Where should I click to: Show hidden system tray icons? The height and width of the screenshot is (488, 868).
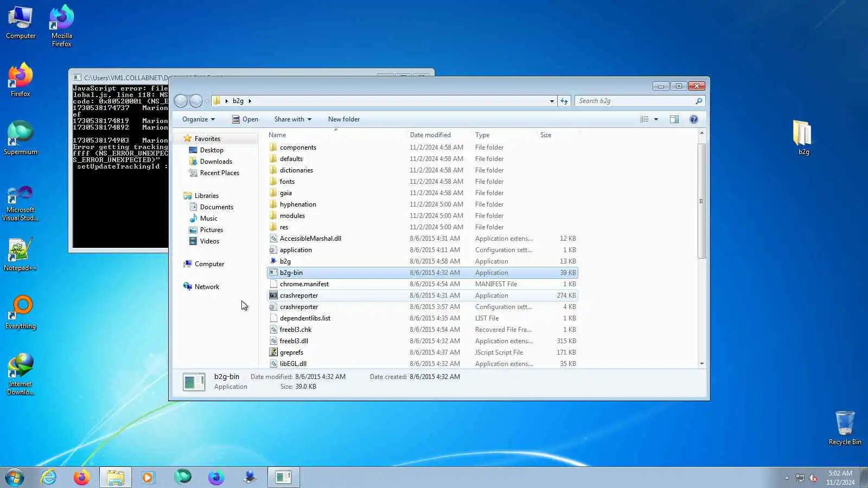pyautogui.click(x=787, y=478)
